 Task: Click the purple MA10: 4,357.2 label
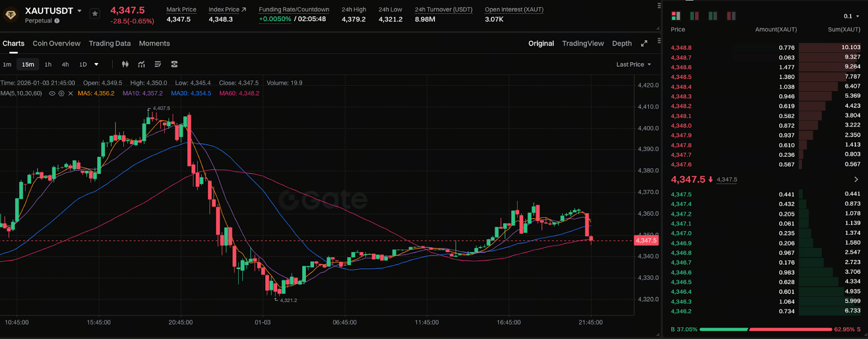pos(143,93)
